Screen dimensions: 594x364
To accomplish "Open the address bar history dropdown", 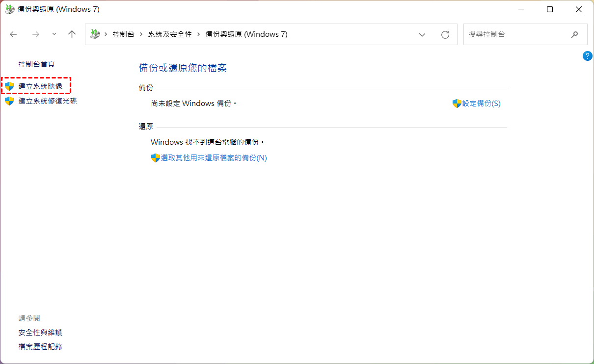I will 422,35.
